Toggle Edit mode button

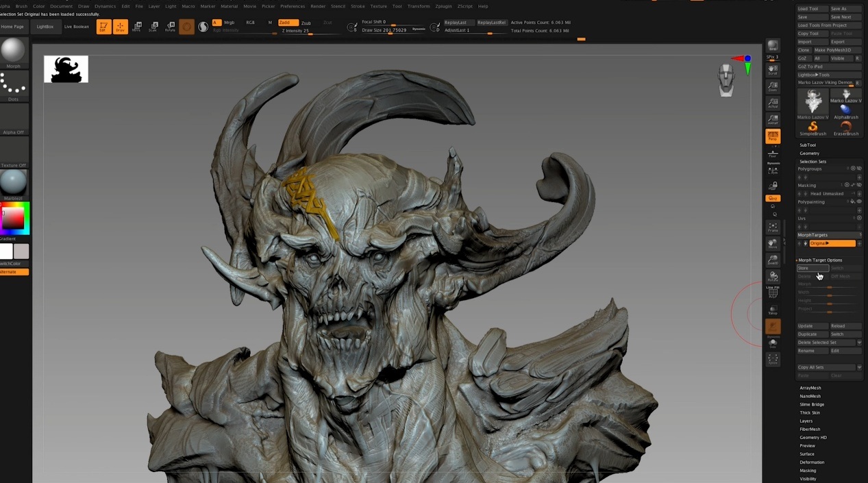tap(103, 27)
